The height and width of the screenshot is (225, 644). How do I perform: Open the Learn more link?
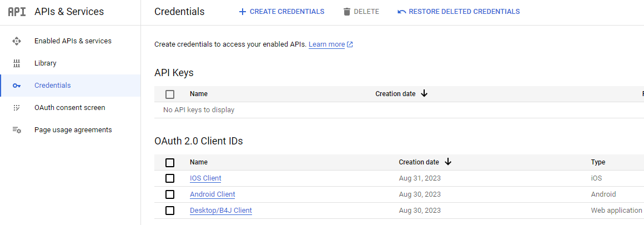point(326,44)
